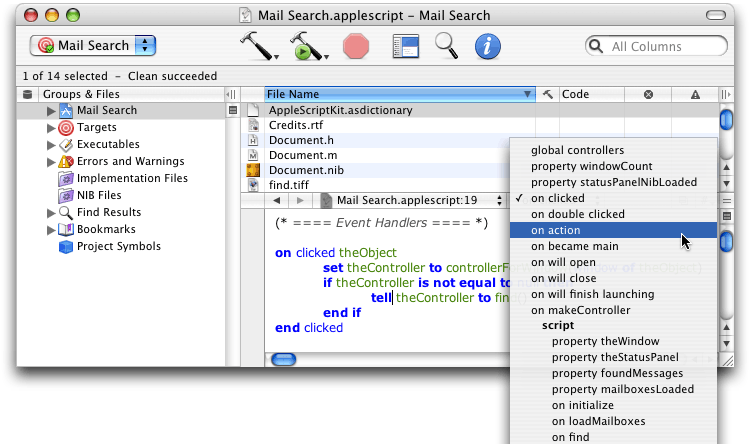Click the Project Symbols cube icon
The width and height of the screenshot is (751, 444).
pyautogui.click(x=66, y=247)
